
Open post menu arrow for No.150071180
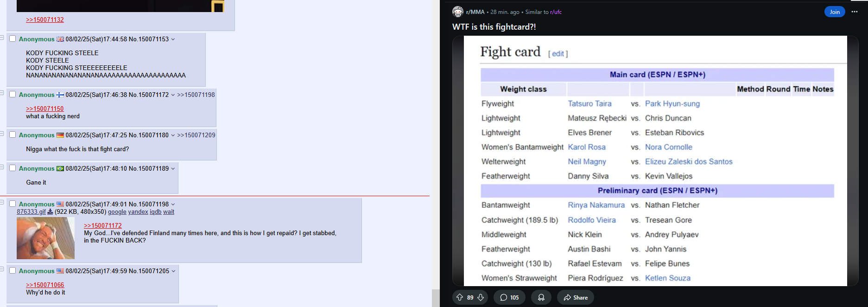(173, 135)
